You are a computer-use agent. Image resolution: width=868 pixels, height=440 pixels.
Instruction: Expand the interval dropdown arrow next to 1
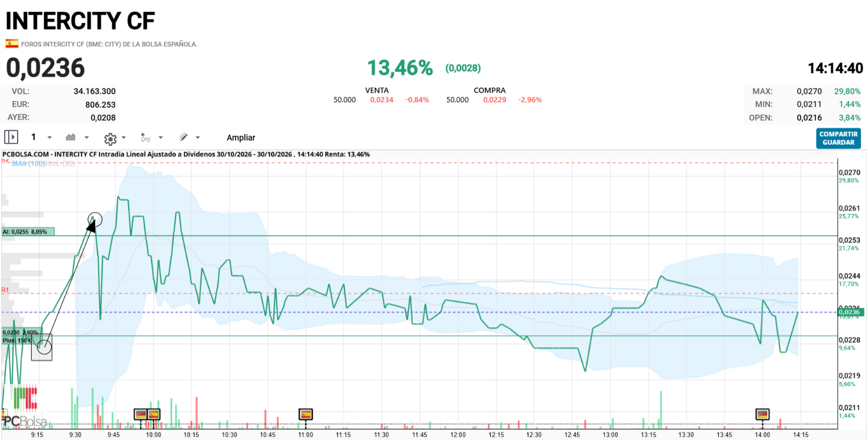click(49, 137)
